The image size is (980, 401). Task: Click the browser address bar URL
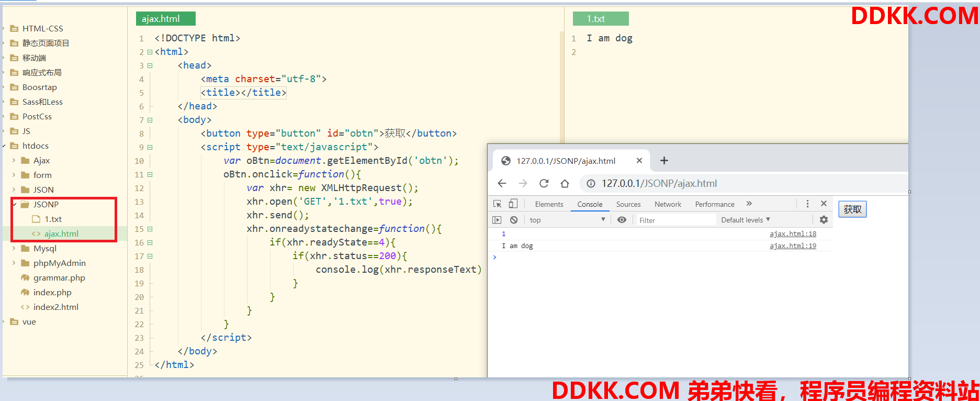pos(659,183)
